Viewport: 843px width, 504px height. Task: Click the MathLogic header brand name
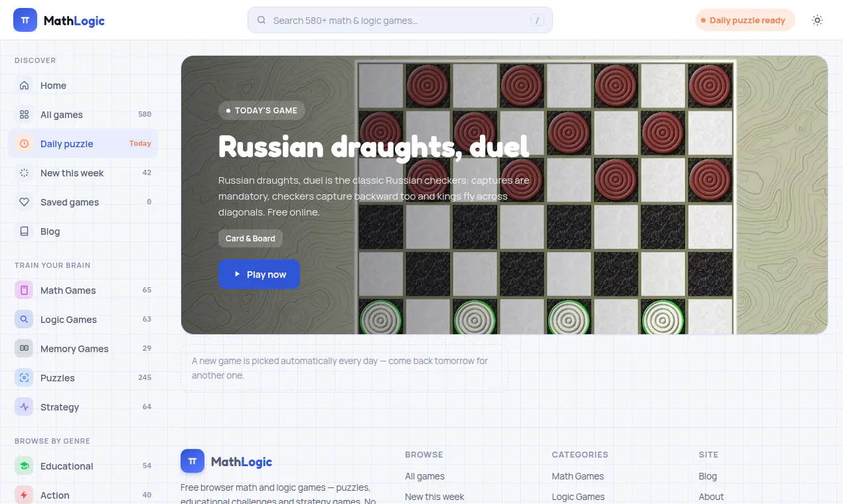[x=74, y=21]
